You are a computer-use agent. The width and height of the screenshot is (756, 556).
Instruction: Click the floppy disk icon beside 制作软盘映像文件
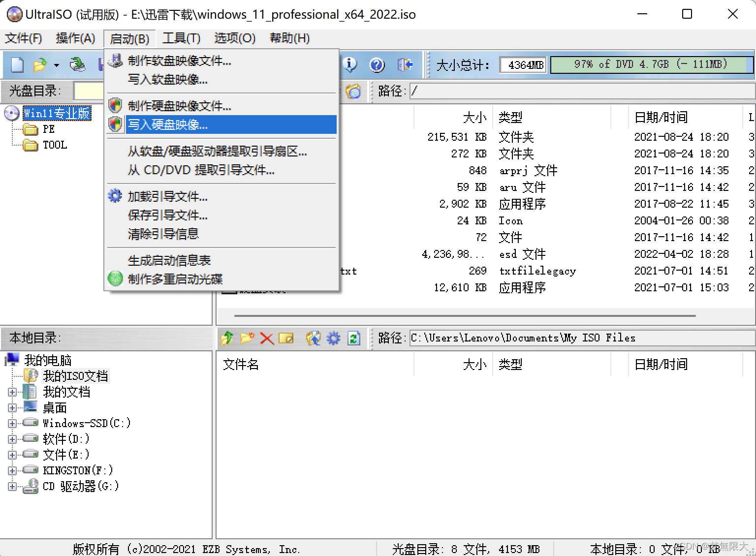pos(115,61)
